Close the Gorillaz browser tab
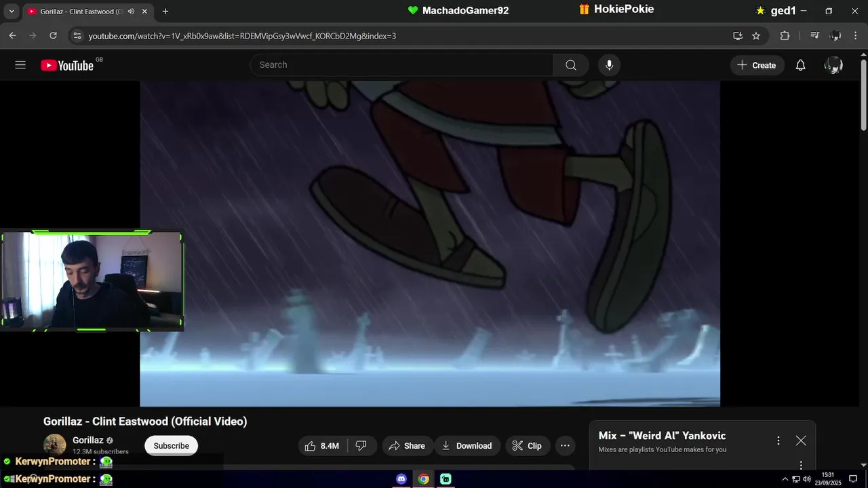The image size is (868, 488). 144,12
